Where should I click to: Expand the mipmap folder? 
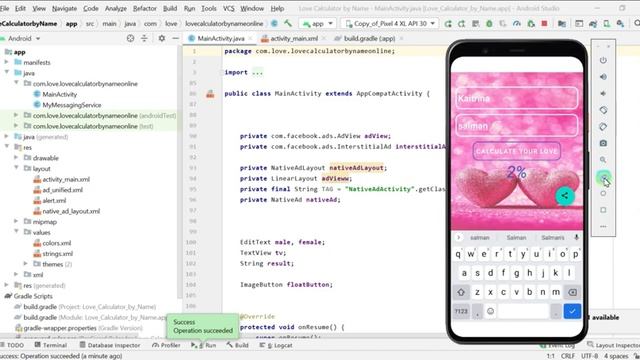16,221
